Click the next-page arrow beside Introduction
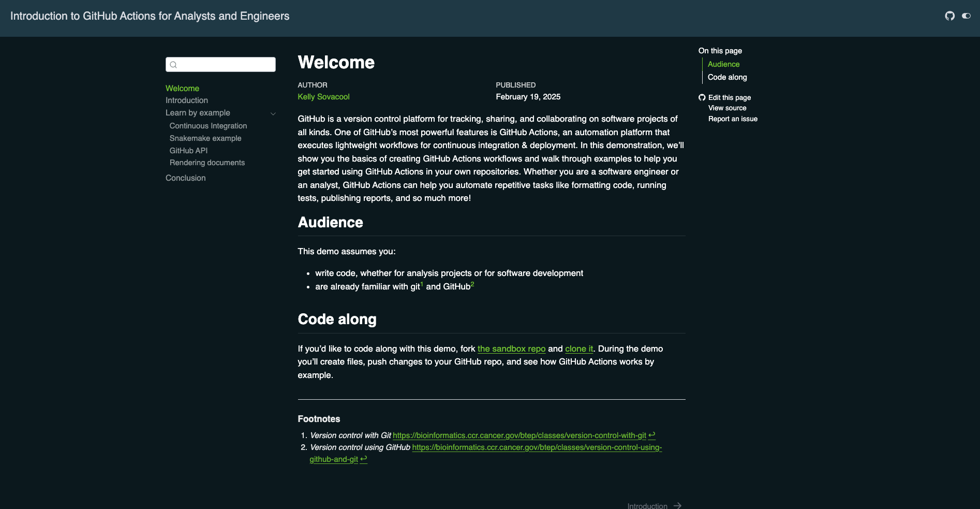Screen dimensions: 980x509 (x=677, y=505)
